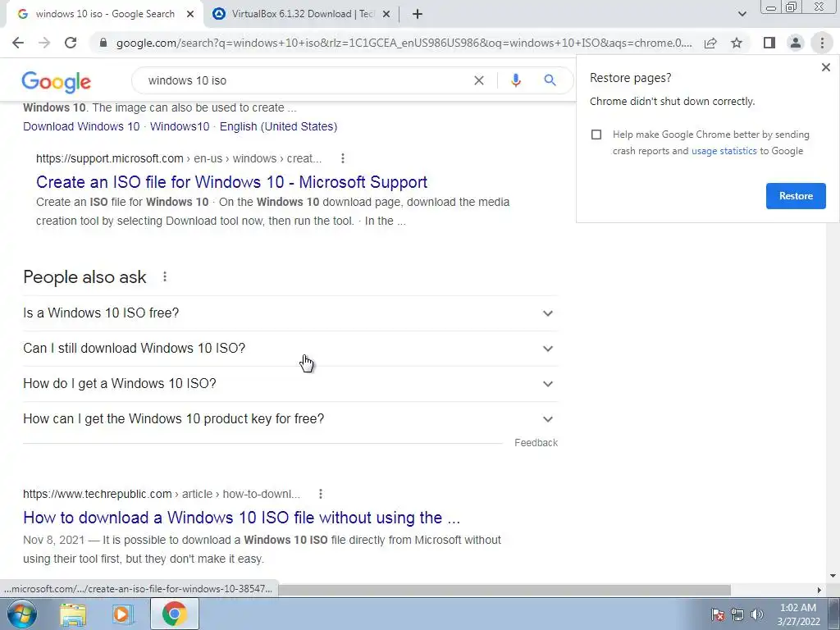
Task: Click the vertical scrollbar down arrow
Action: [x=833, y=576]
